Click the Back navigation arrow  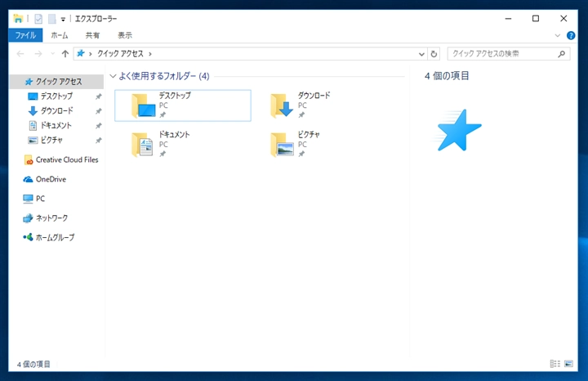click(20, 54)
